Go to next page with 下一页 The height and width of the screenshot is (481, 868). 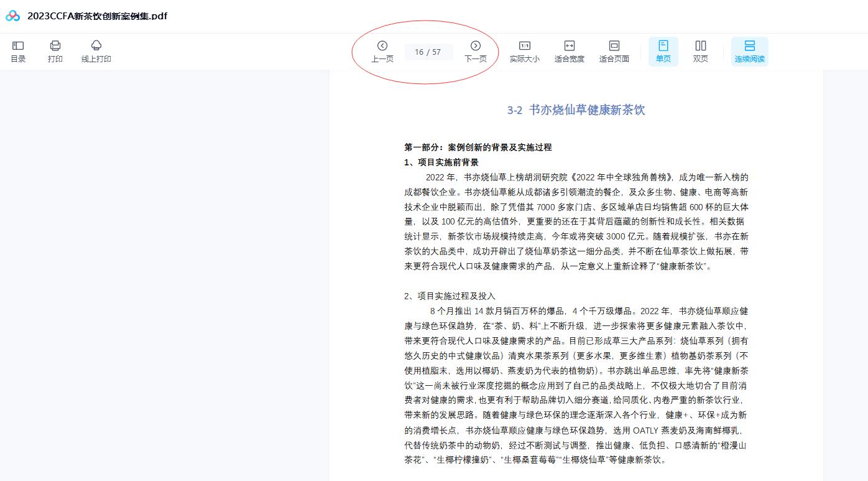pyautogui.click(x=475, y=51)
